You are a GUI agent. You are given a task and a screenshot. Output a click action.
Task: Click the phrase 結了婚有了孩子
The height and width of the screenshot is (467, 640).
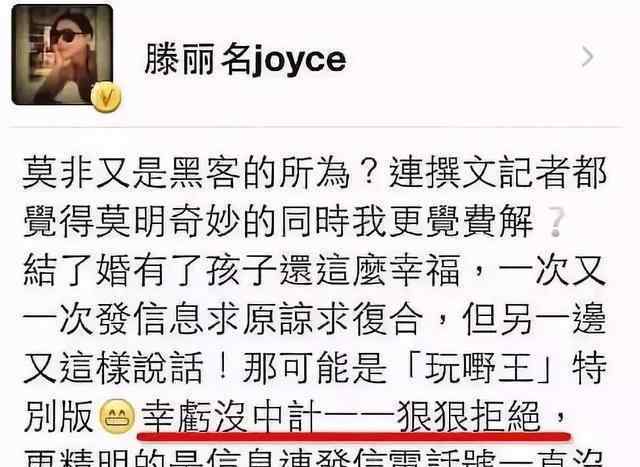click(150, 271)
